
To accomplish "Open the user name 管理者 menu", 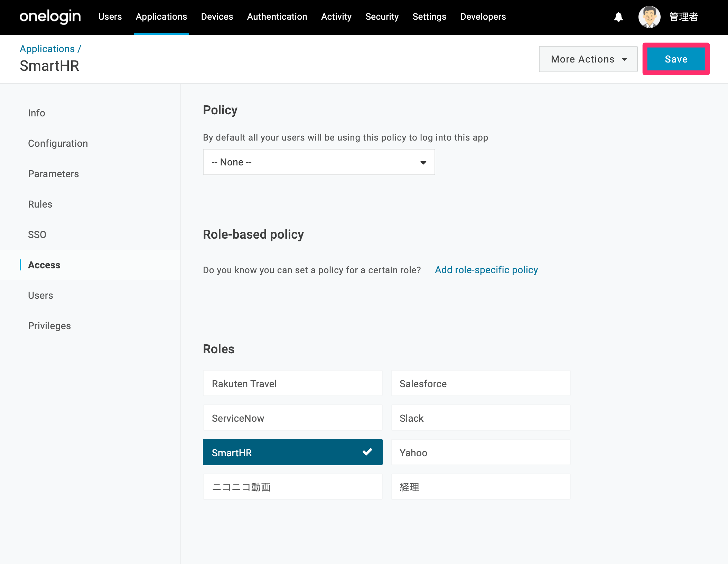I will point(683,17).
